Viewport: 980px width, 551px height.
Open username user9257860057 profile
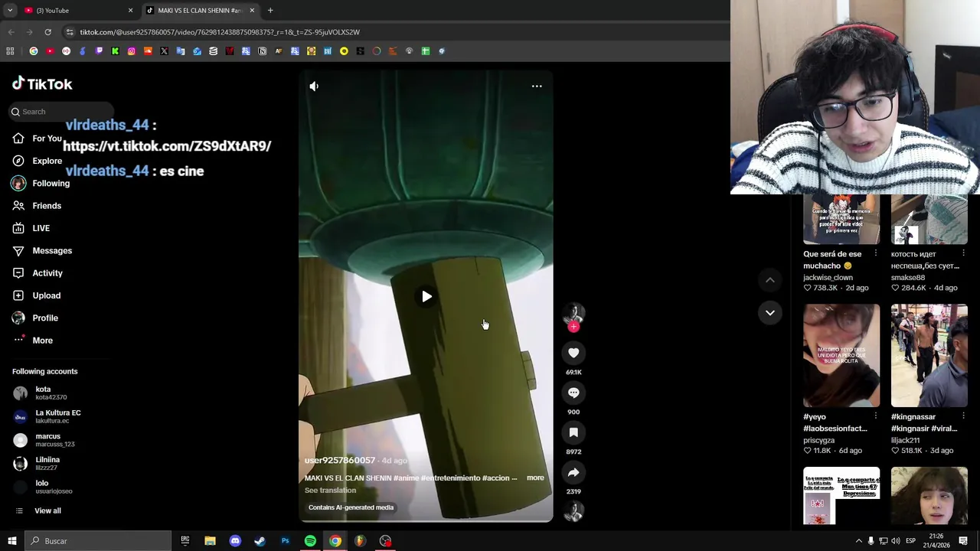(x=340, y=460)
